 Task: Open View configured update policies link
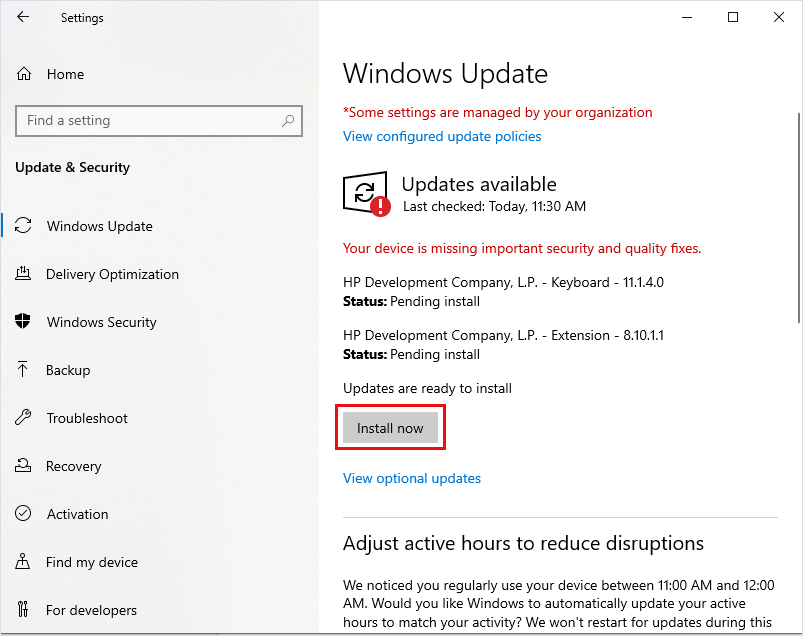click(x=442, y=136)
